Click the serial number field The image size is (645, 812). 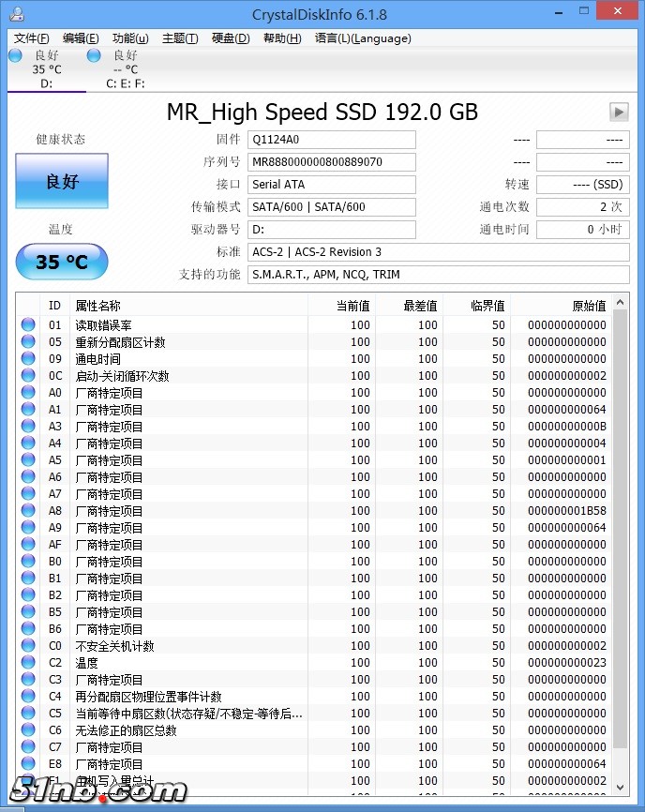[332, 162]
